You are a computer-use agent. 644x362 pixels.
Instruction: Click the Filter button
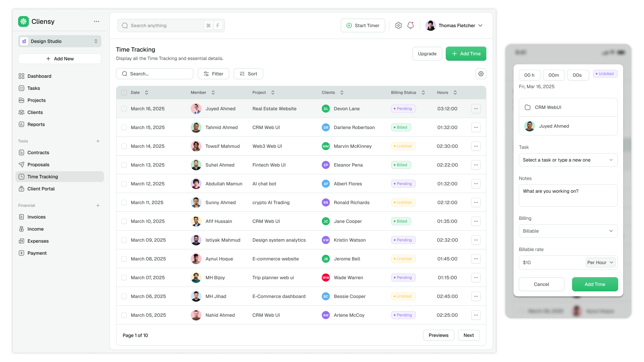(x=213, y=74)
